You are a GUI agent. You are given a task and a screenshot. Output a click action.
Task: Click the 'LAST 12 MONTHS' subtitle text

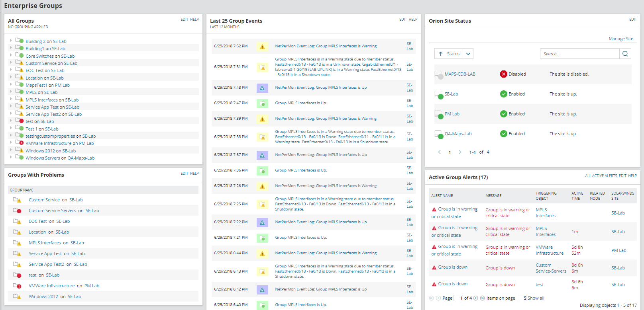click(225, 27)
